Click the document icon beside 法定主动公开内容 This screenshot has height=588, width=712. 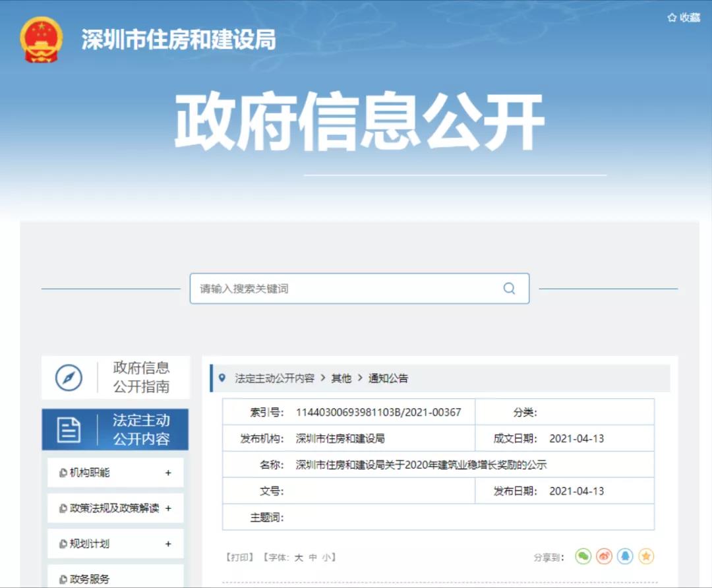point(69,430)
